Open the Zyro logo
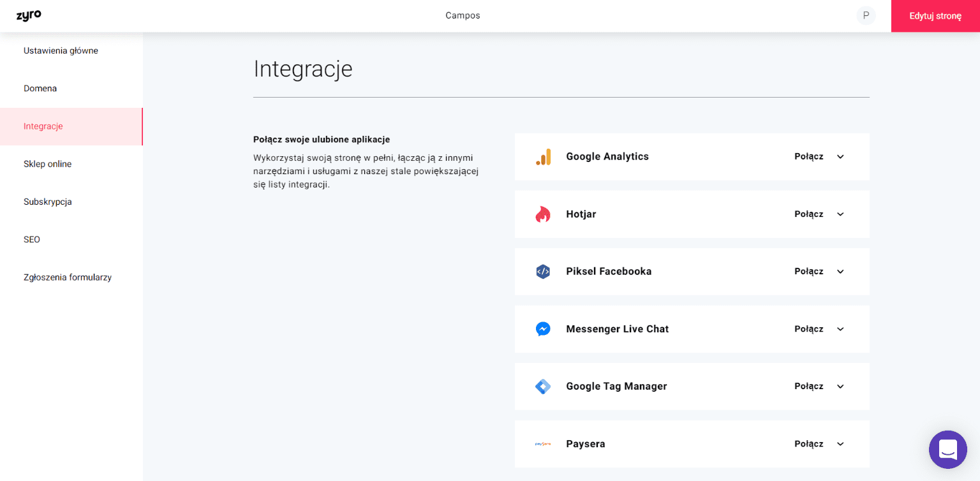 coord(29,15)
